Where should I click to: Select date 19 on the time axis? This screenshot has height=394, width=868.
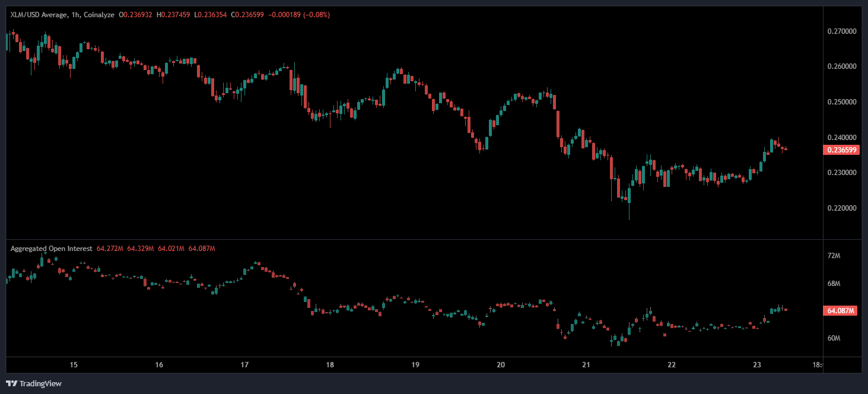(x=415, y=365)
